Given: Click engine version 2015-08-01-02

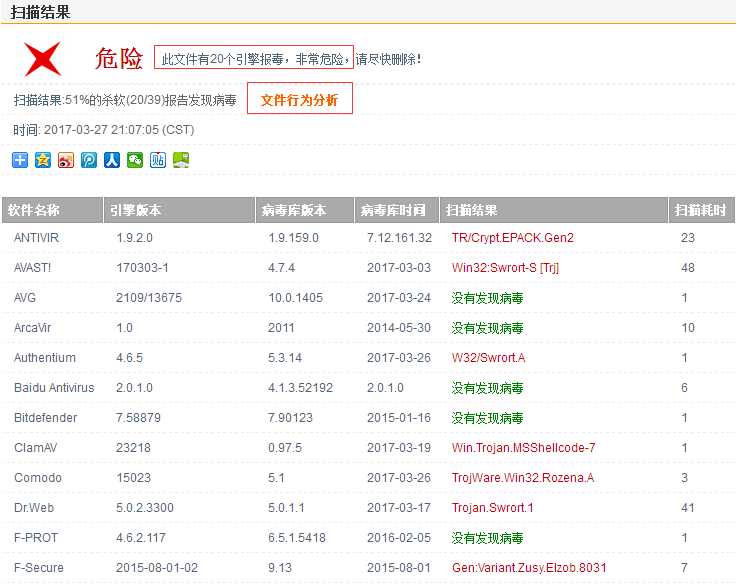Looking at the screenshot, I should (157, 568).
